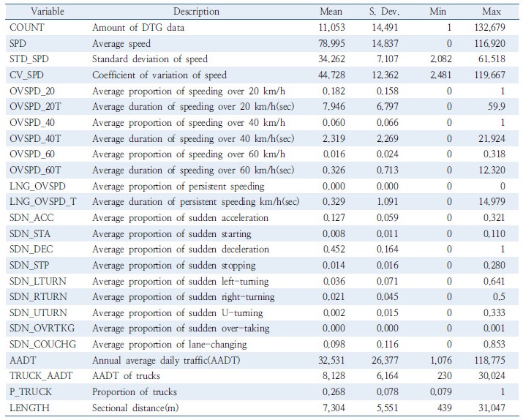Viewport: 523px width, 420px height.
Task: Click the Description column header
Action: [196, 12]
